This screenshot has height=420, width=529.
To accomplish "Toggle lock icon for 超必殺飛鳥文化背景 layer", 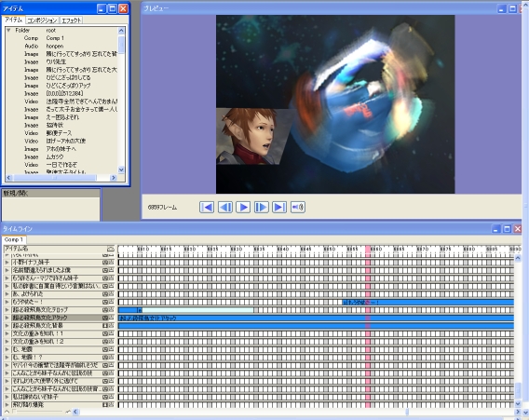I will click(111, 326).
